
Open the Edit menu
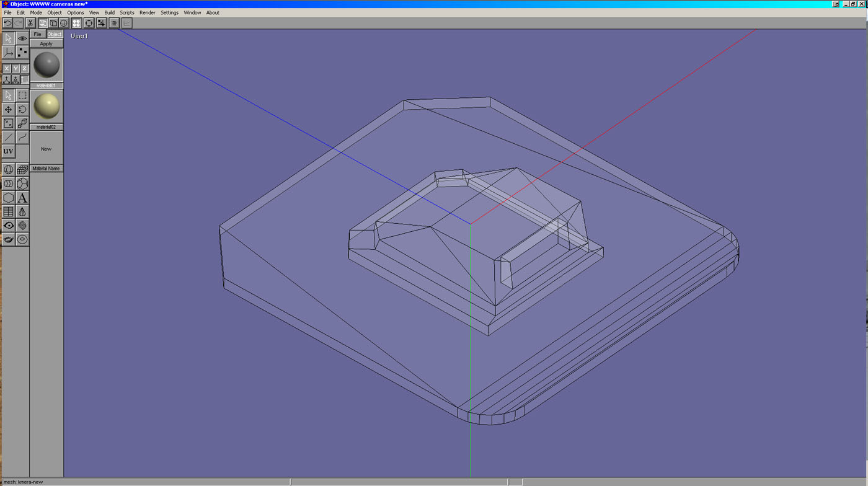pos(20,12)
